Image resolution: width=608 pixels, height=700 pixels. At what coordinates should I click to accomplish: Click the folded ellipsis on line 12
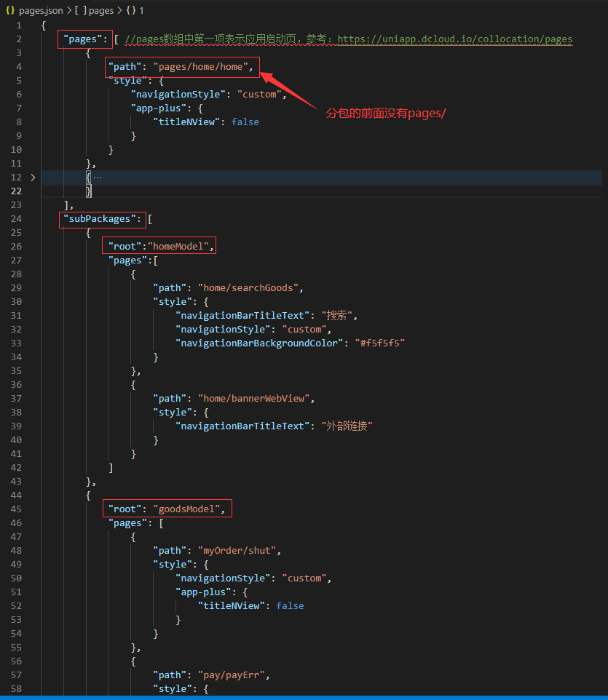point(98,178)
